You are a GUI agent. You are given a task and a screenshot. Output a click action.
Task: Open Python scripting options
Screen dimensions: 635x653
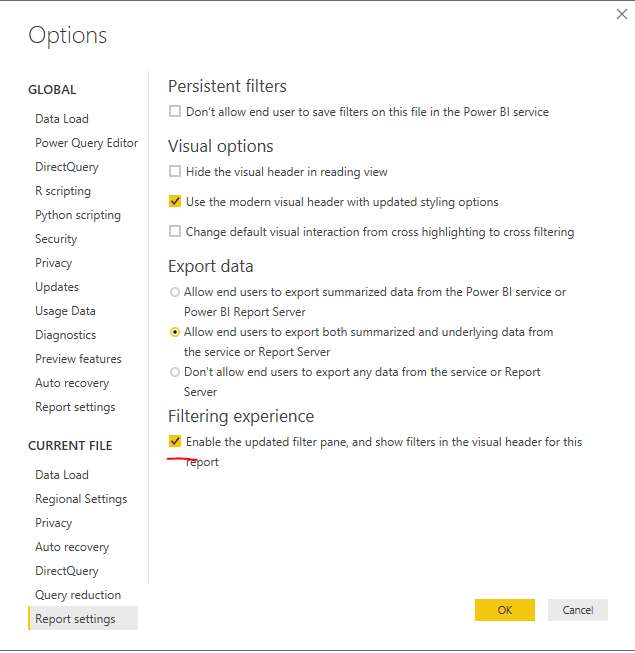click(78, 215)
